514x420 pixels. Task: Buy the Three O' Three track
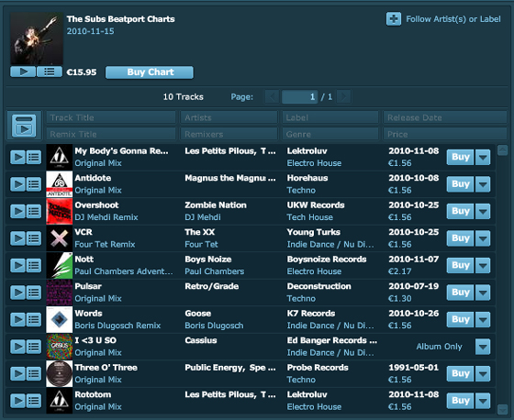point(460,373)
